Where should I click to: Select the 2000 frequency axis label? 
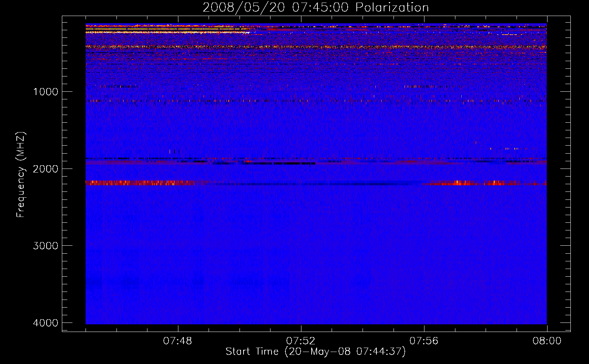tap(46, 169)
